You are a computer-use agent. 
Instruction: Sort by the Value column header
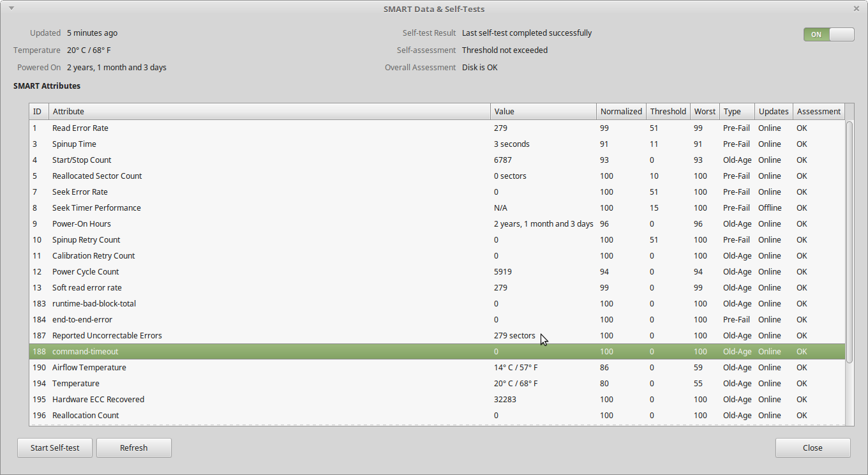[542, 111]
